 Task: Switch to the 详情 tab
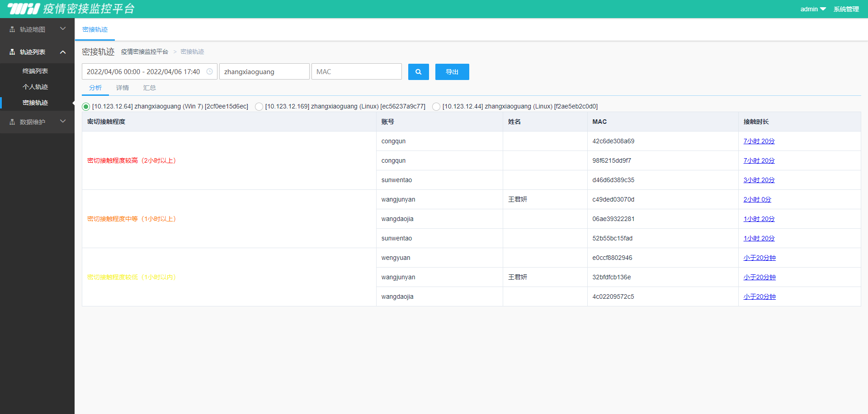pos(123,88)
